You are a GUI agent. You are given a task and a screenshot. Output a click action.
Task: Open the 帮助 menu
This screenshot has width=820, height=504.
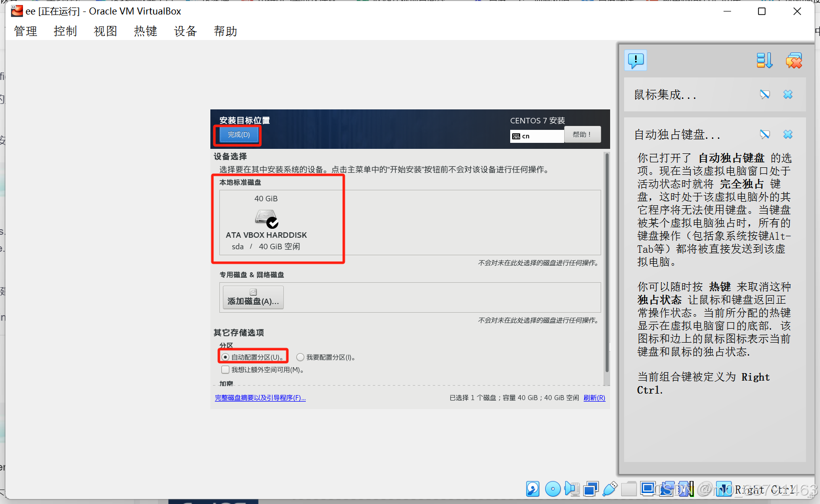coord(225,31)
